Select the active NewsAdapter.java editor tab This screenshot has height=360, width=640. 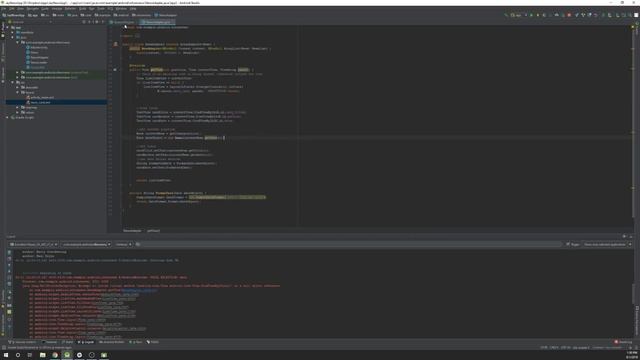coord(157,22)
